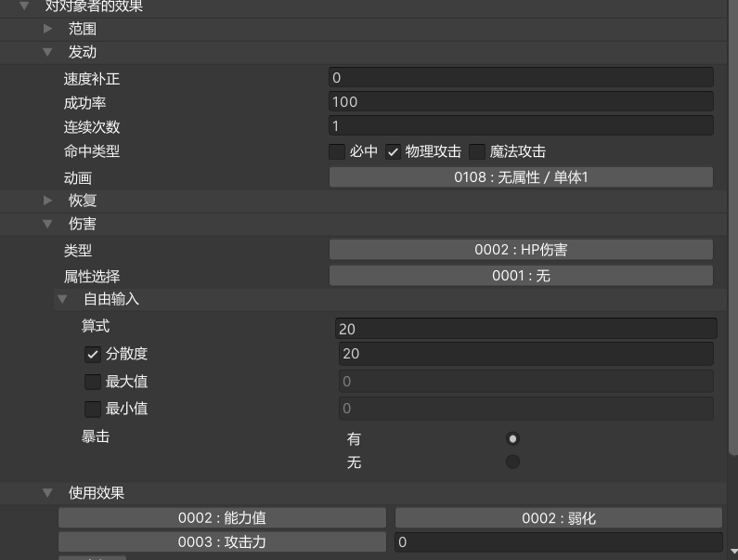Enable the 魔法攻击 checkbox
738x560 pixels.
click(477, 151)
